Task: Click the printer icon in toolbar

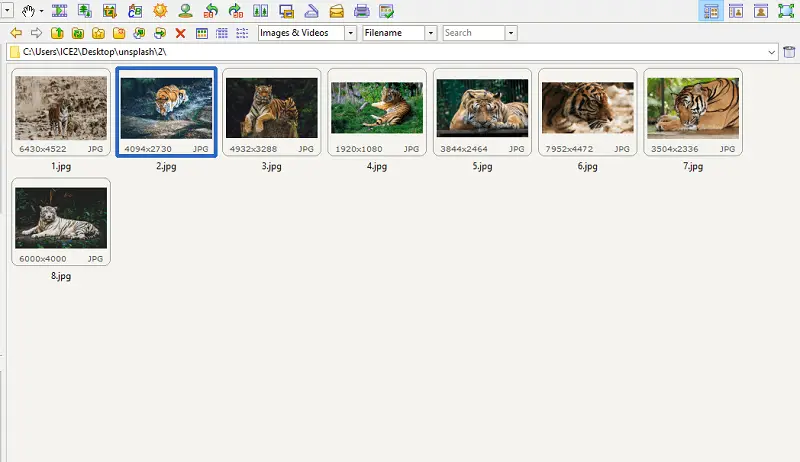Action: point(361,12)
